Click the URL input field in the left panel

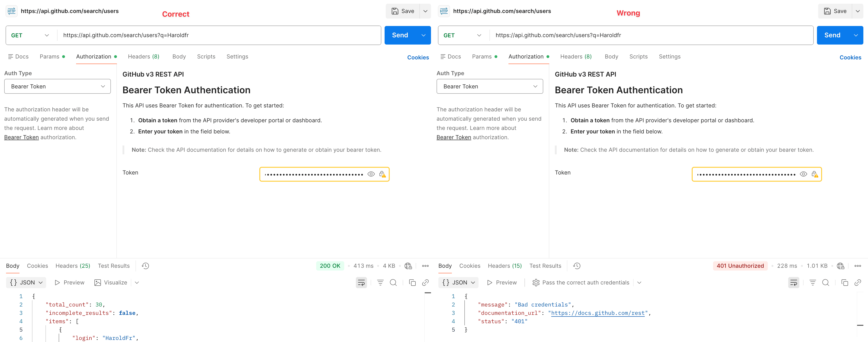click(219, 35)
